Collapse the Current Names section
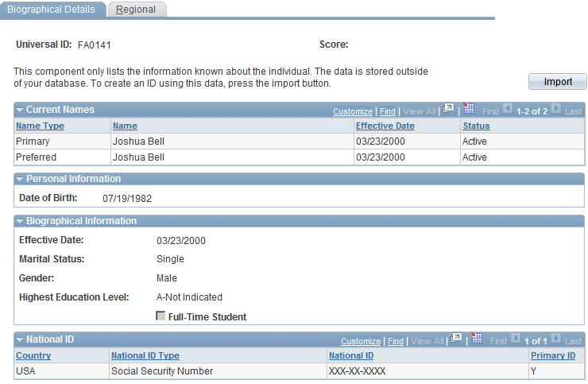 point(20,110)
